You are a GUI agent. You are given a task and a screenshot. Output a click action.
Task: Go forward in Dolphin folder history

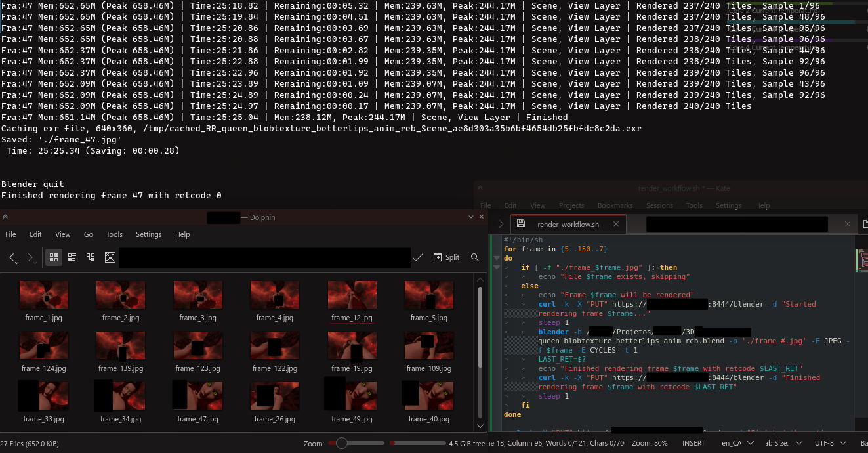point(31,258)
